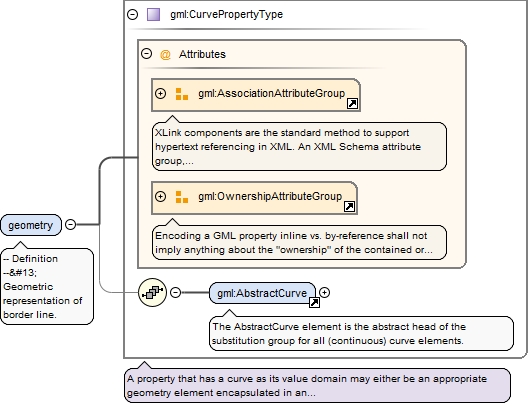The height and width of the screenshot is (406, 529).
Task: Collapse the gml:CurvePropertyType box
Action: click(x=133, y=15)
